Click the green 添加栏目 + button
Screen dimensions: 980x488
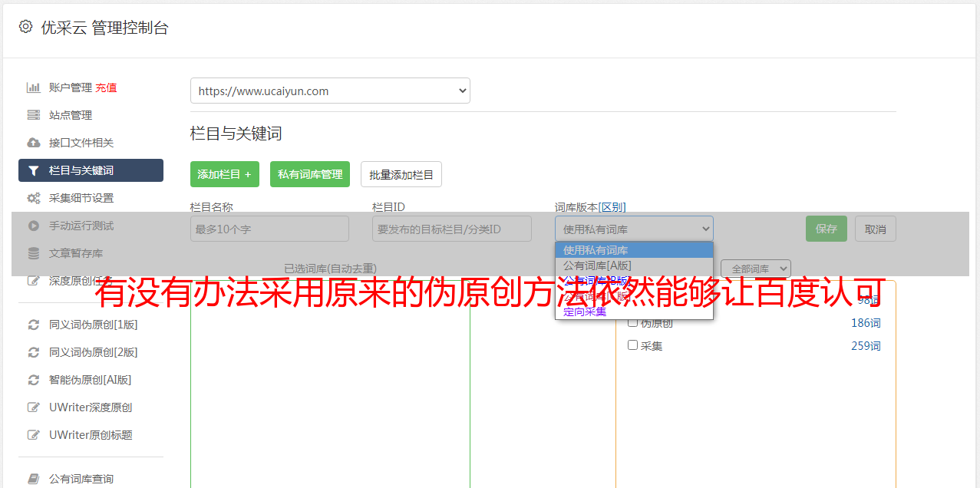(x=225, y=174)
